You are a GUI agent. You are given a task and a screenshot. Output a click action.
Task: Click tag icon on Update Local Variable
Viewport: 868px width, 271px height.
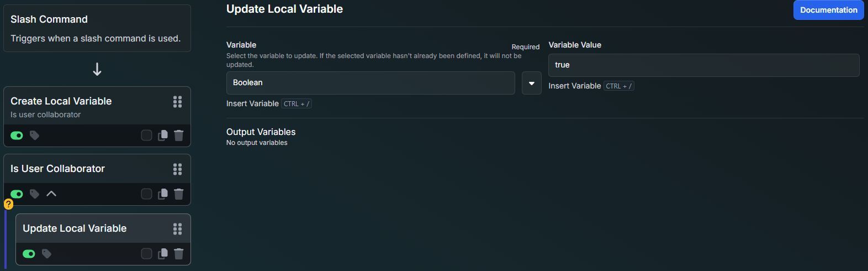click(x=46, y=254)
